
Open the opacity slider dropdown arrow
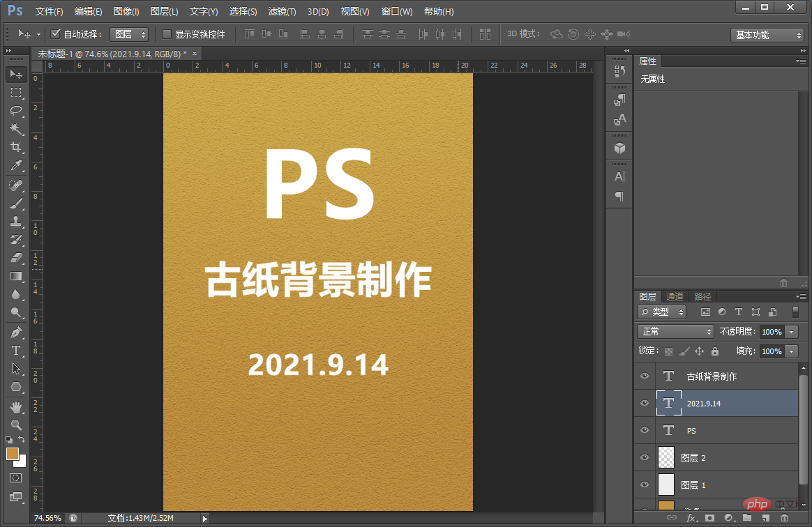[x=792, y=332]
